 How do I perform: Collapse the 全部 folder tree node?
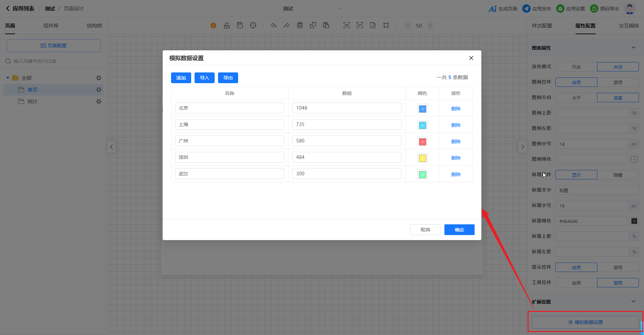coord(8,78)
